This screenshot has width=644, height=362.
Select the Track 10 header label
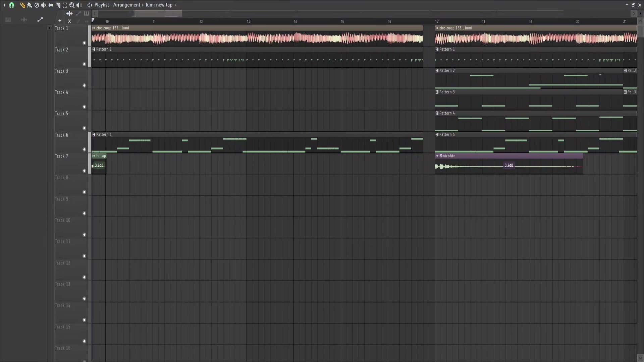[63, 220]
